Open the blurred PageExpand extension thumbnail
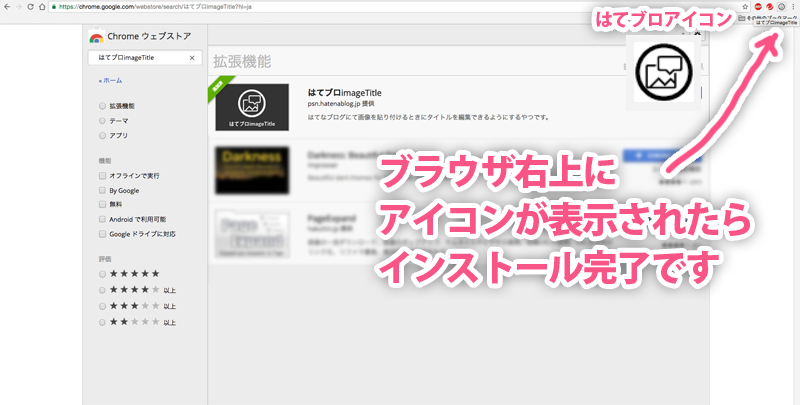 click(252, 234)
